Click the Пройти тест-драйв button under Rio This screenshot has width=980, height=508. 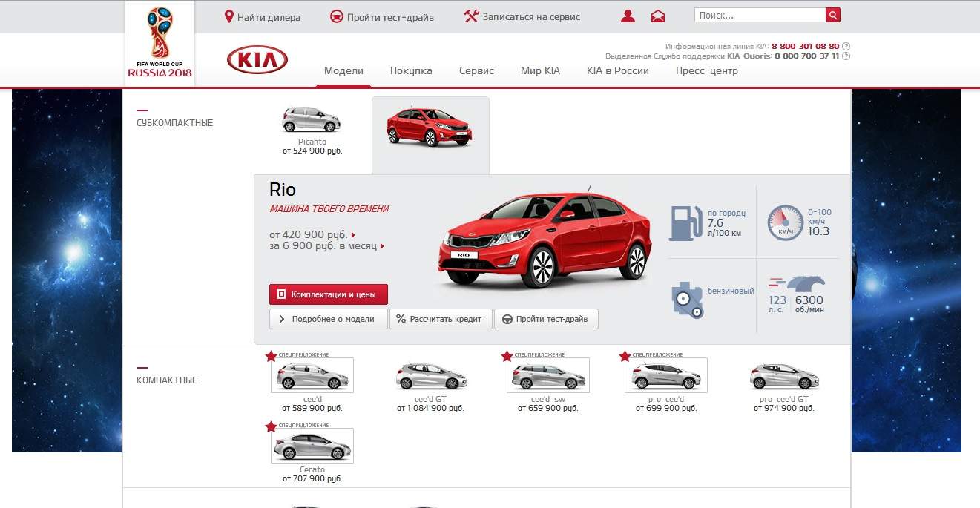[x=546, y=319]
